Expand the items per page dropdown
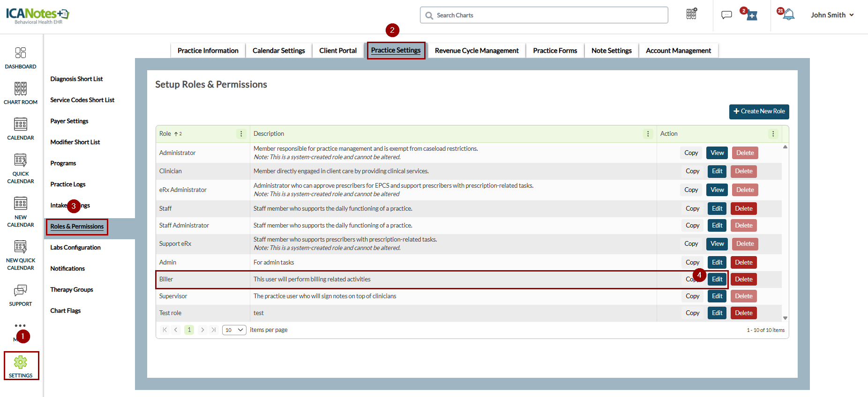This screenshot has width=868, height=397. pos(234,330)
